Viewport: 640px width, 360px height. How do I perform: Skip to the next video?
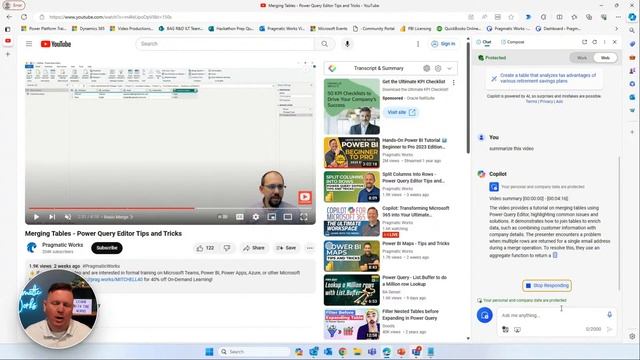[x=52, y=217]
